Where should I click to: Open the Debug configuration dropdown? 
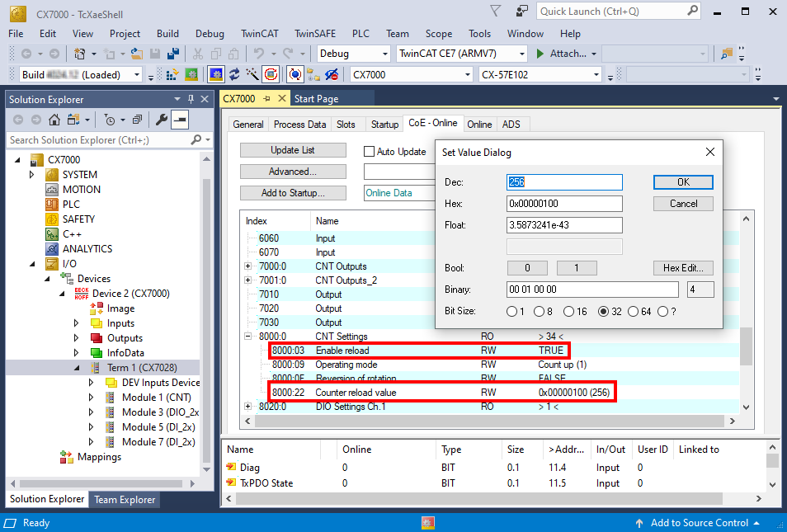click(385, 54)
